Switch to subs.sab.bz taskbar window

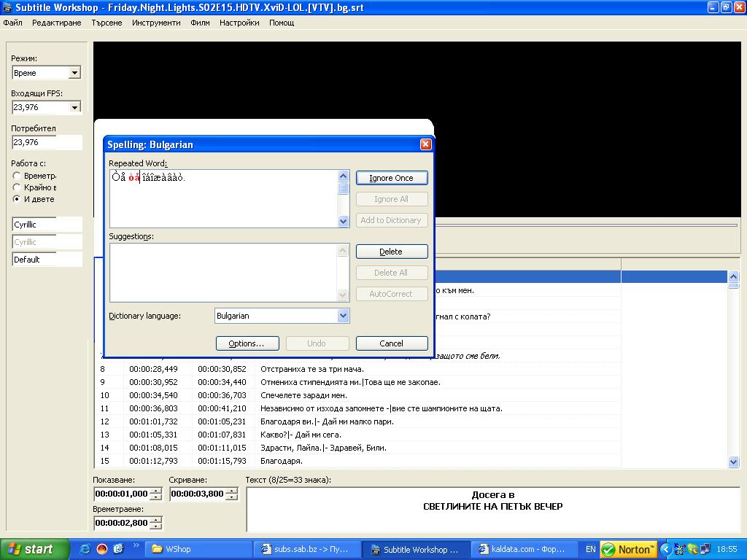(307, 549)
